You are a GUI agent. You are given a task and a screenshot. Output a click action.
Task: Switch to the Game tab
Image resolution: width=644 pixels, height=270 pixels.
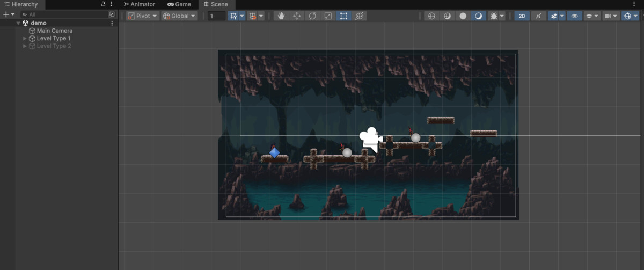[179, 4]
